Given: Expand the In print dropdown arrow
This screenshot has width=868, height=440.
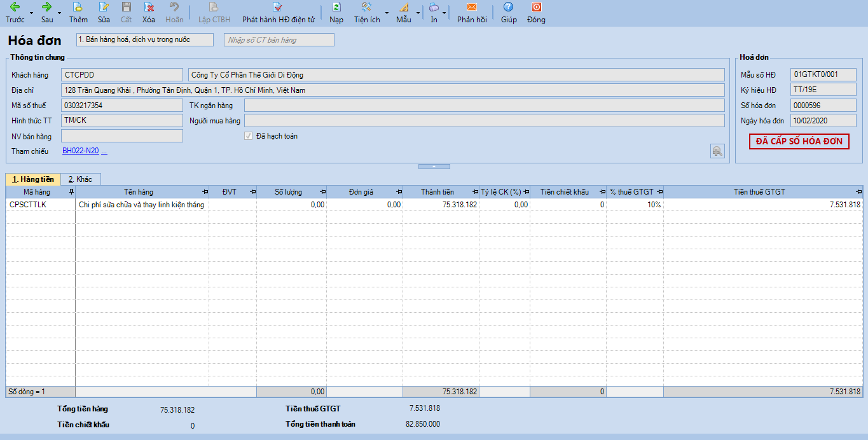Looking at the screenshot, I should pos(444,13).
